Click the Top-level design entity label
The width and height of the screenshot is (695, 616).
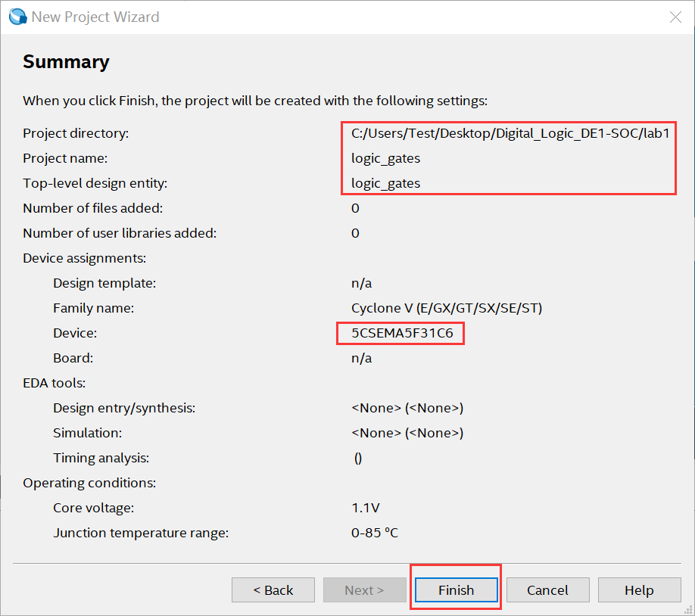coord(95,183)
